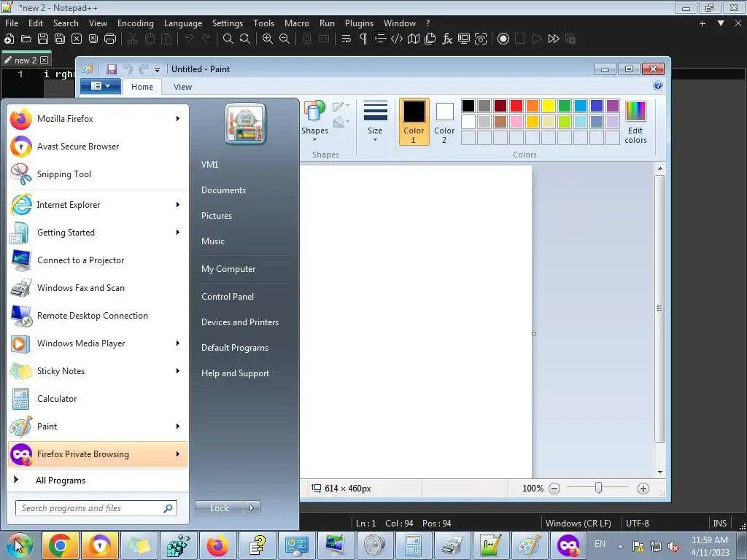Click the robot user account picture
The height and width of the screenshot is (560, 747).
(245, 124)
